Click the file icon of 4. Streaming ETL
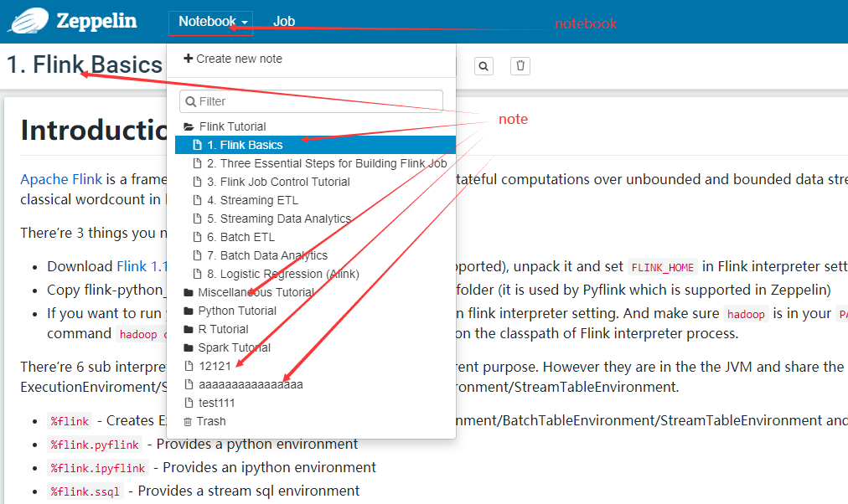Image resolution: width=848 pixels, height=504 pixels. (198, 200)
